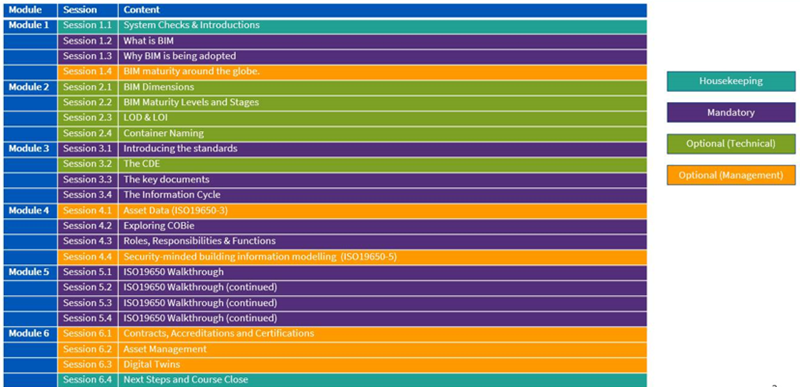The width and height of the screenshot is (800, 387).
Task: Select the Optional (Management) legend box
Action: [x=731, y=175]
